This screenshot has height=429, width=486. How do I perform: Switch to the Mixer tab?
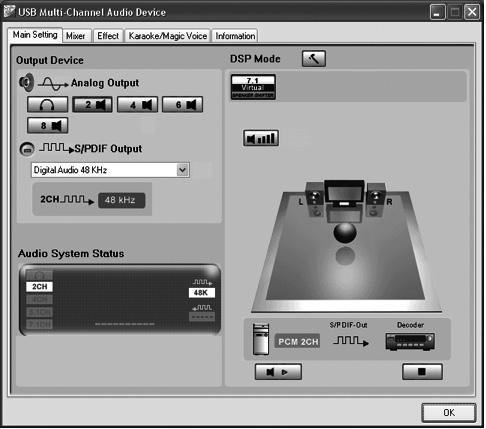76,36
